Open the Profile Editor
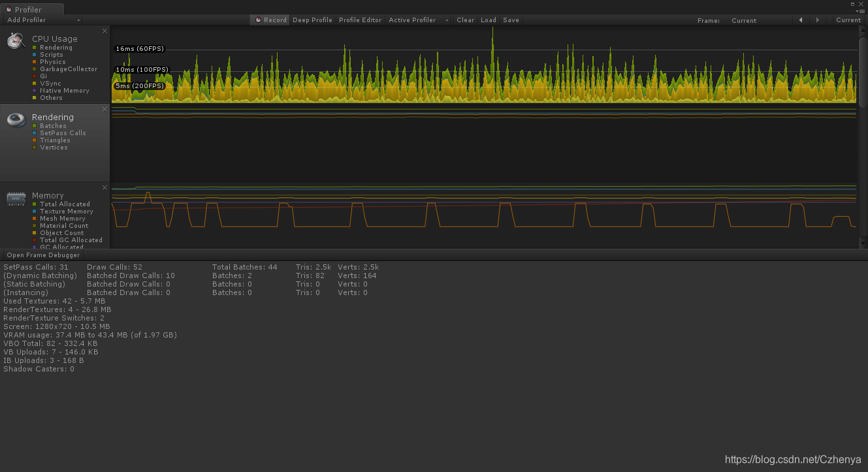 point(360,20)
